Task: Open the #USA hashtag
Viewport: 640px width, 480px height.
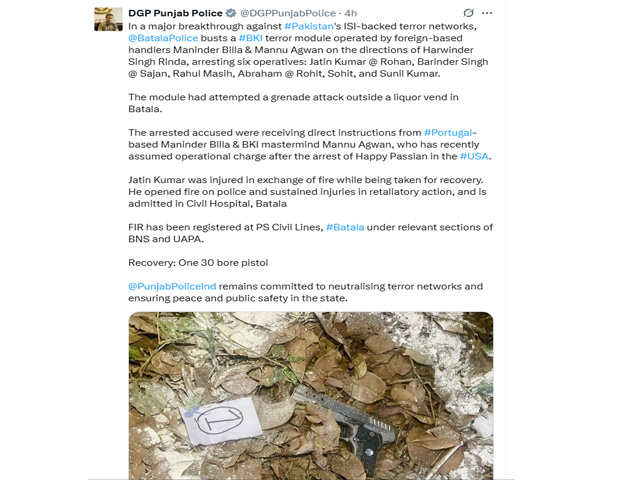Action: pos(474,156)
